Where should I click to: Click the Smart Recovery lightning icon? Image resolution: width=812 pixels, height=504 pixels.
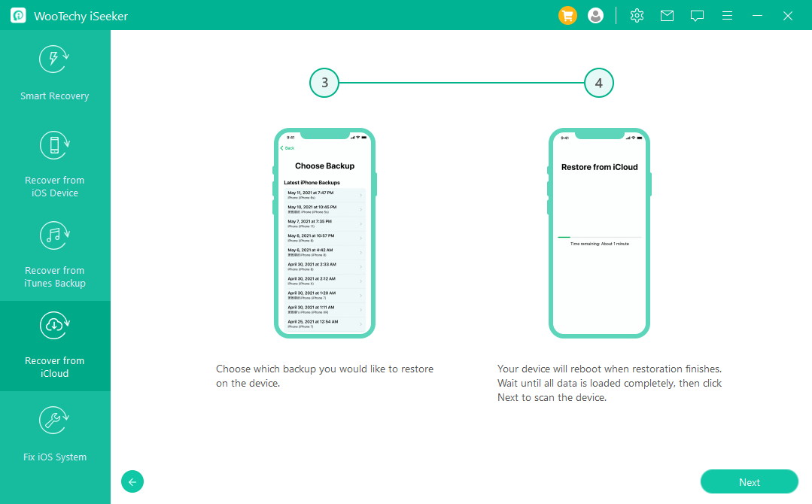click(55, 60)
